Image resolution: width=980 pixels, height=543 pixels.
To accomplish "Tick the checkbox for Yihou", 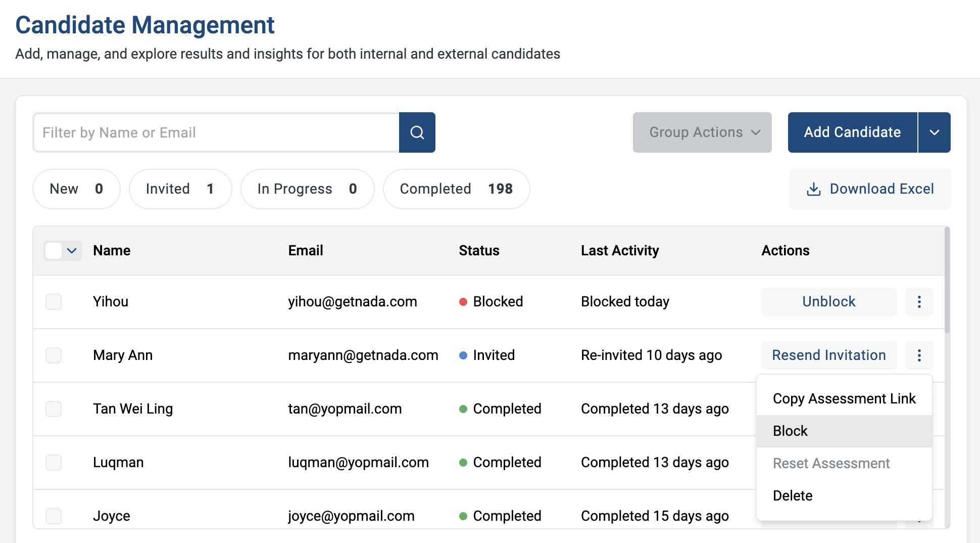I will [54, 302].
